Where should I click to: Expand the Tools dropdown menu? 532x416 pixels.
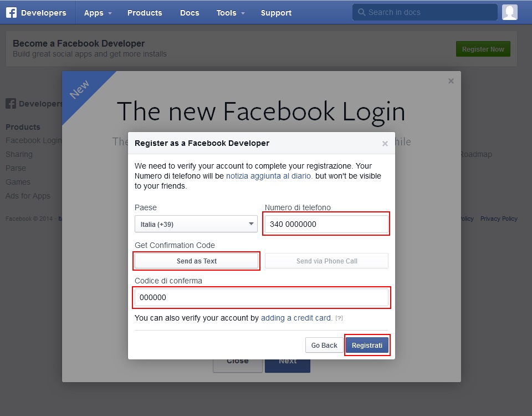pyautogui.click(x=230, y=13)
